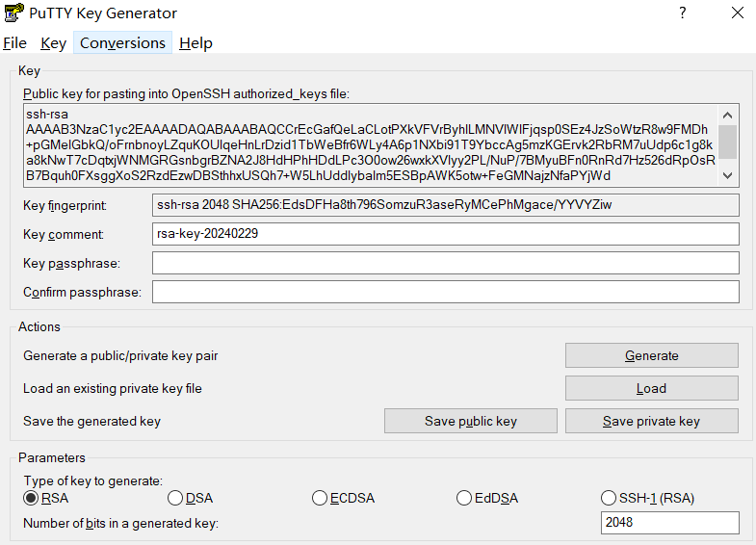The width and height of the screenshot is (756, 545).
Task: Click the public key scrollbar up arrow
Action: point(727,116)
